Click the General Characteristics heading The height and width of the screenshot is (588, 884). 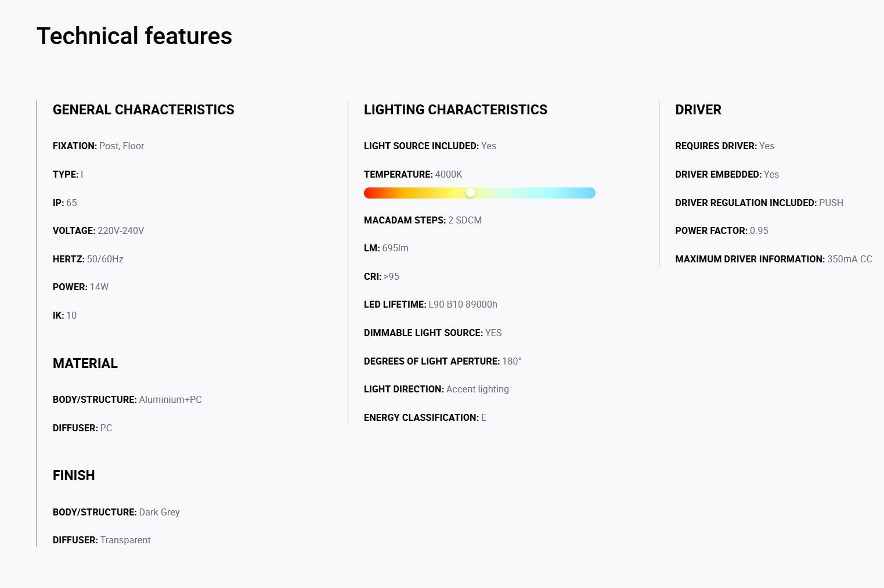coord(143,110)
